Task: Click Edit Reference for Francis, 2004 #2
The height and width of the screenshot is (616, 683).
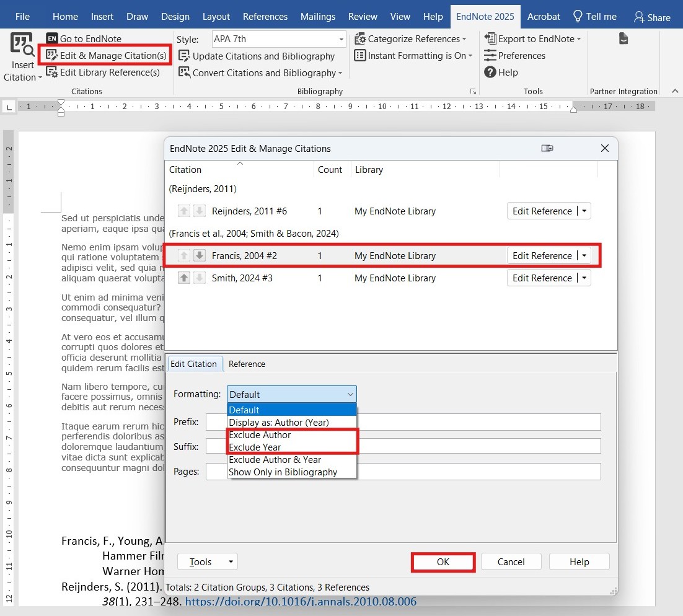Action: [x=542, y=255]
